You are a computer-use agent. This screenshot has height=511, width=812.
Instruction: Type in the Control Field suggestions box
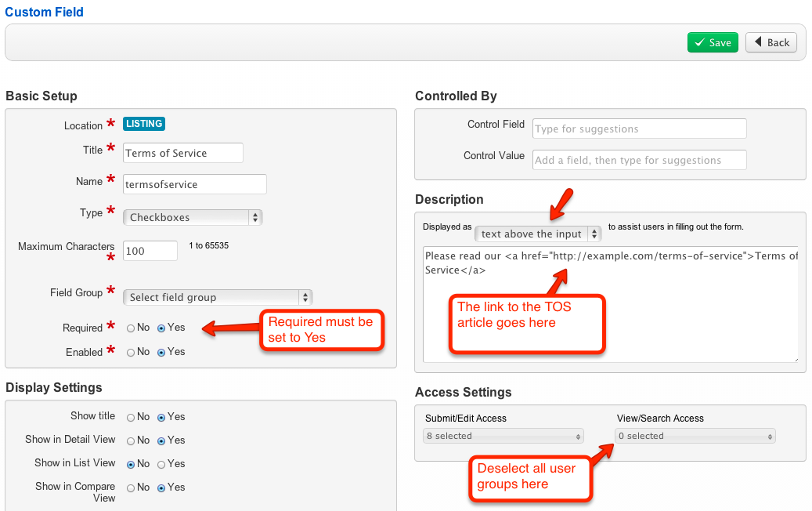point(639,129)
